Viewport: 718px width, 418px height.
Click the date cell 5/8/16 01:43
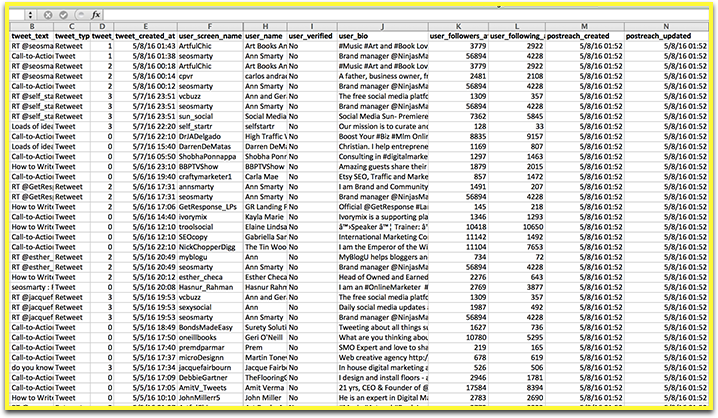click(146, 46)
